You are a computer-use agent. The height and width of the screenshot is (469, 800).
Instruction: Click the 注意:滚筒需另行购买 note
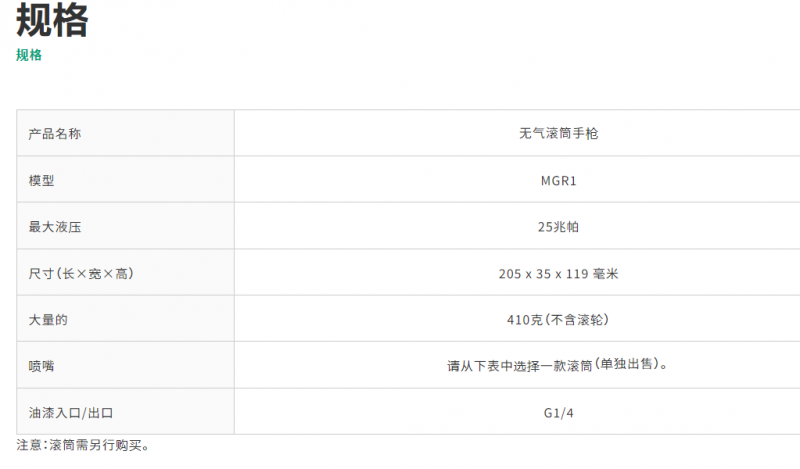pos(83,445)
